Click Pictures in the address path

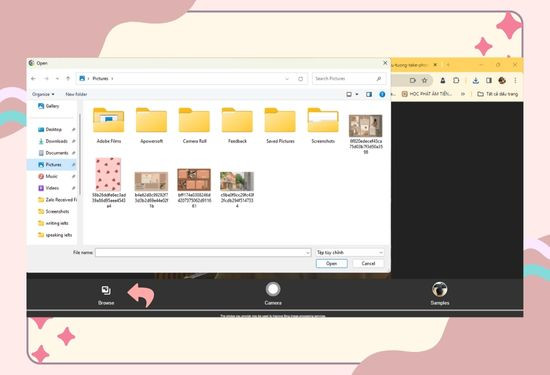pyautogui.click(x=100, y=79)
